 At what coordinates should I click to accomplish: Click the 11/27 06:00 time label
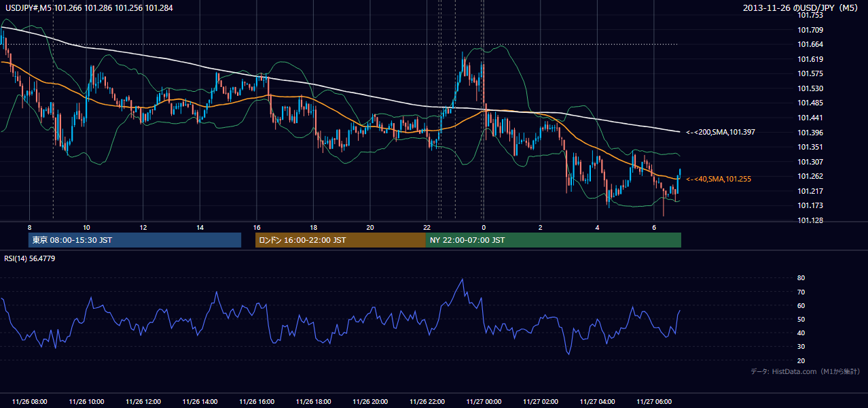(653, 402)
